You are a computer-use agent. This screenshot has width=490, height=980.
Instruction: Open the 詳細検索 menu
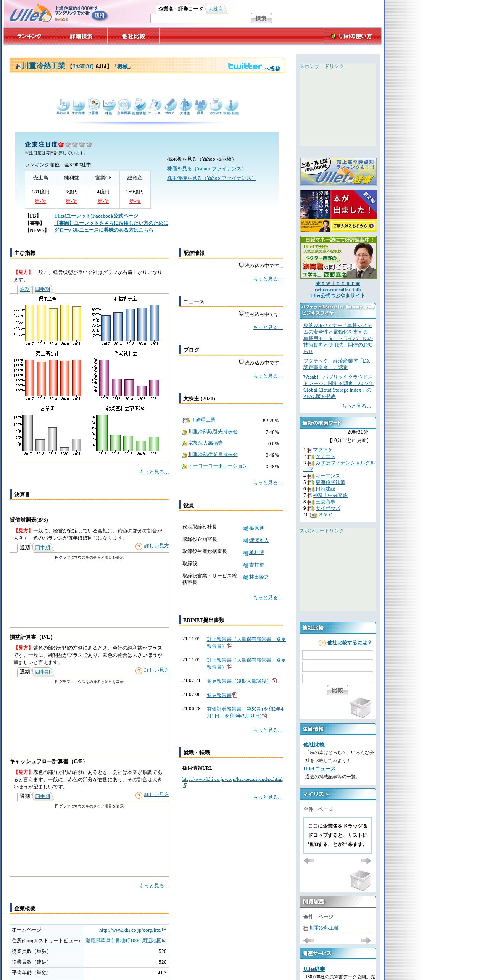click(x=81, y=36)
